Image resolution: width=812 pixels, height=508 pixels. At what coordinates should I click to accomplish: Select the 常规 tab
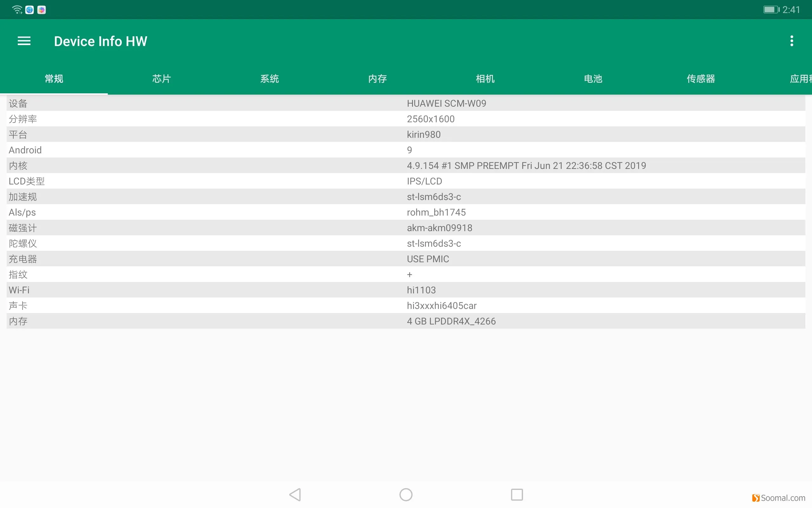click(x=54, y=79)
